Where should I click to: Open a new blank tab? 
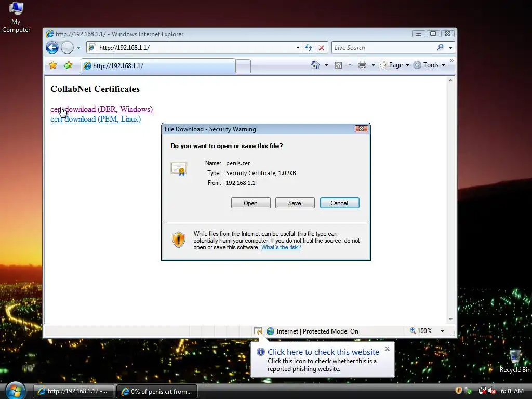click(243, 66)
